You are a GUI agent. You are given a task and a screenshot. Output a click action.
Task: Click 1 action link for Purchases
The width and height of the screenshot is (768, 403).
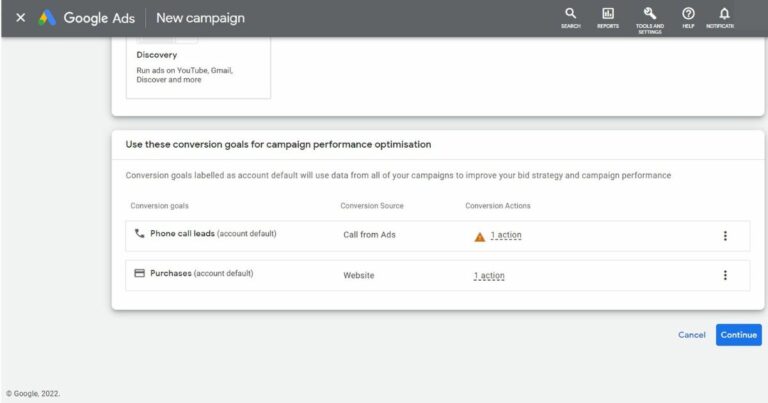(x=489, y=276)
